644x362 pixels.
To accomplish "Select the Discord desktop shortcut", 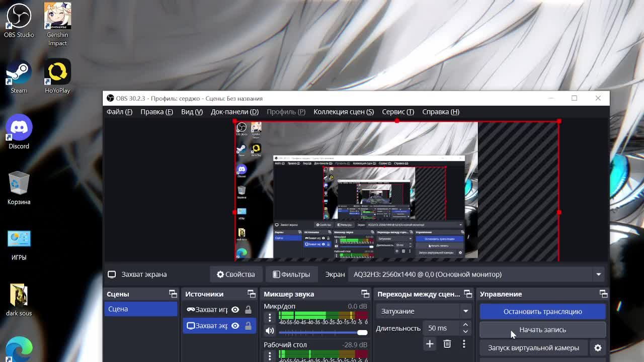I will click(x=19, y=133).
